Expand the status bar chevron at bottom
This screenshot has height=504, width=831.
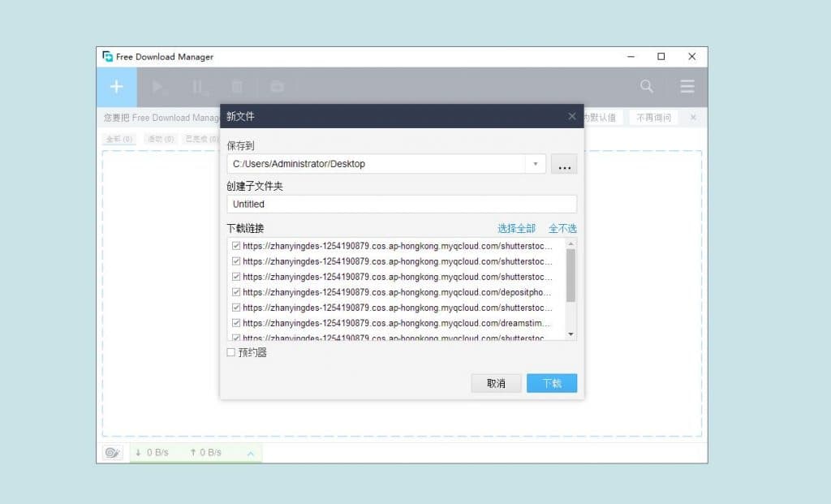(x=251, y=453)
